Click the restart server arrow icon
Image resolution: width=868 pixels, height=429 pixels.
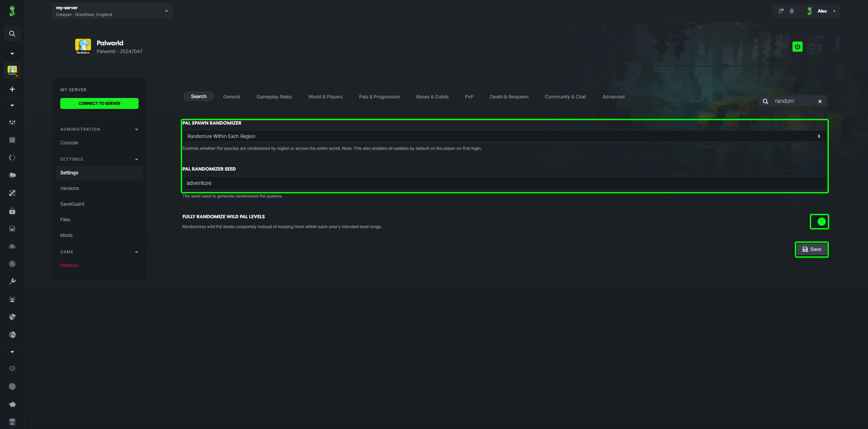point(811,47)
